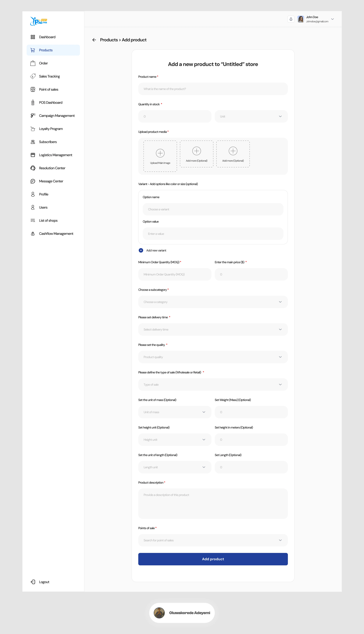
Task: Click the Product description text area
Action: tap(213, 504)
